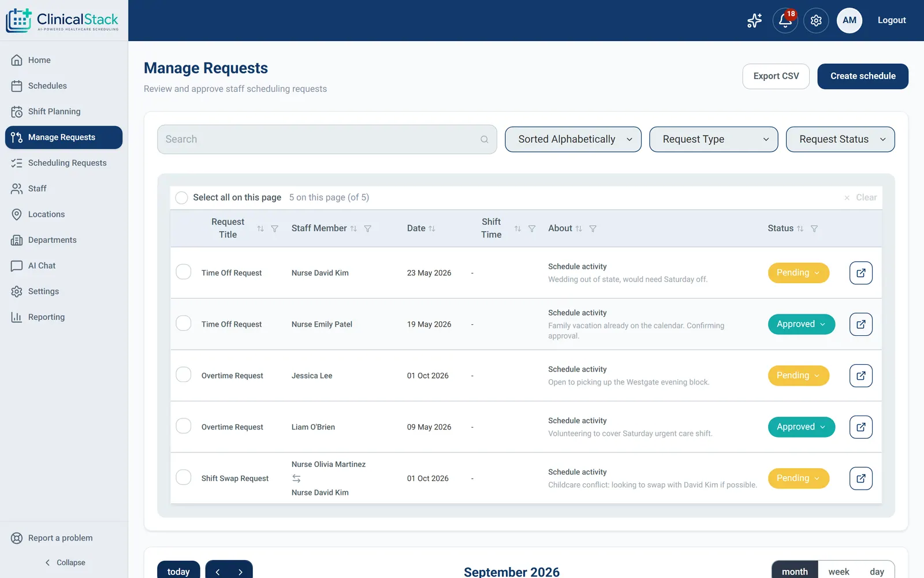Open Approved status pill for Nurse Emily Patel
924x578 pixels.
801,324
